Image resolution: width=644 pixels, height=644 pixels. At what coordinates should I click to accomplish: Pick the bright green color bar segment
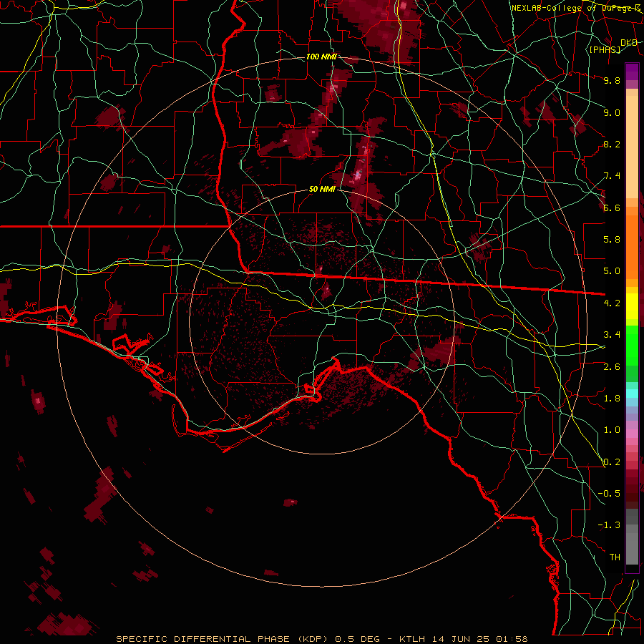632,345
